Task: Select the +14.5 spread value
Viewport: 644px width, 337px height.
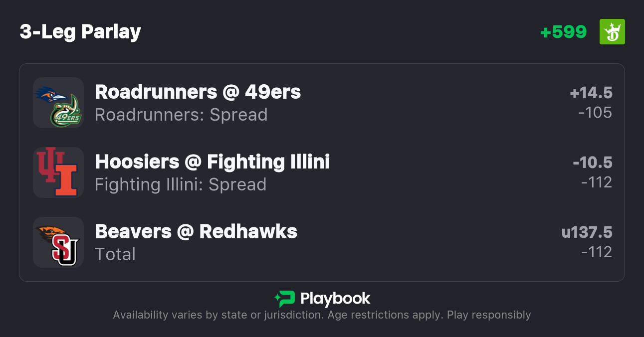Action: point(591,93)
